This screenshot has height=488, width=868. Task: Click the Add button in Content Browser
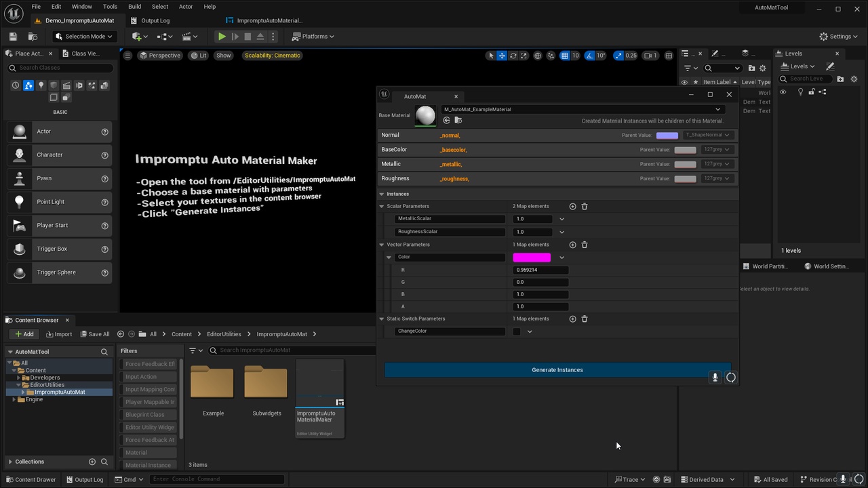(x=24, y=334)
